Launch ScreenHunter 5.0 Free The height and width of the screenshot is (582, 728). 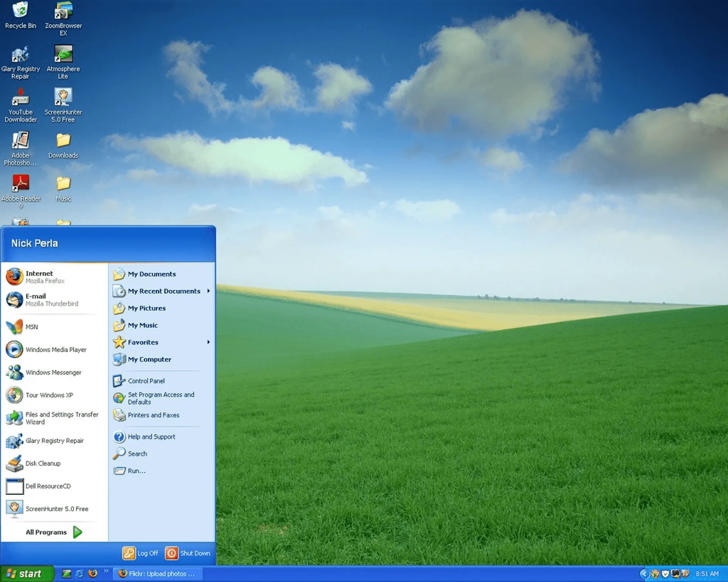(56, 509)
